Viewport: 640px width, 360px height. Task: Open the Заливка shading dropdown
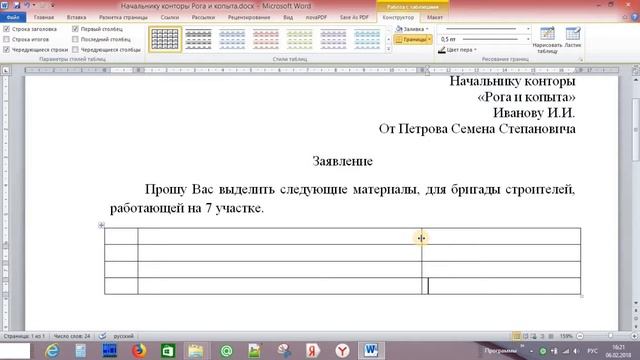(412, 29)
